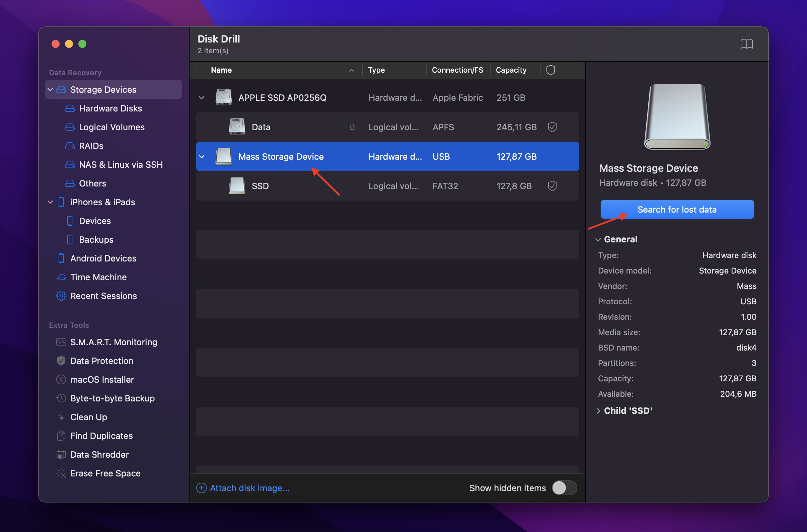The image size is (807, 532).
Task: Open Byte-to-byte Backup tool
Action: [x=112, y=398]
